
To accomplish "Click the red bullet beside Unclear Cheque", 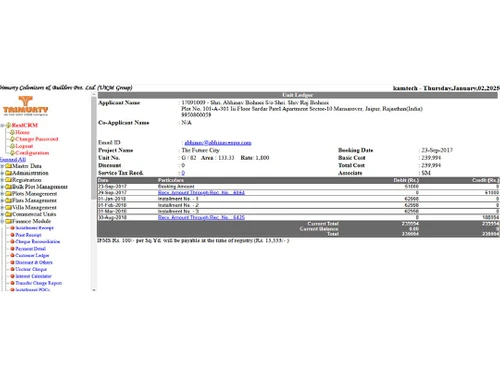I will click(12, 269).
